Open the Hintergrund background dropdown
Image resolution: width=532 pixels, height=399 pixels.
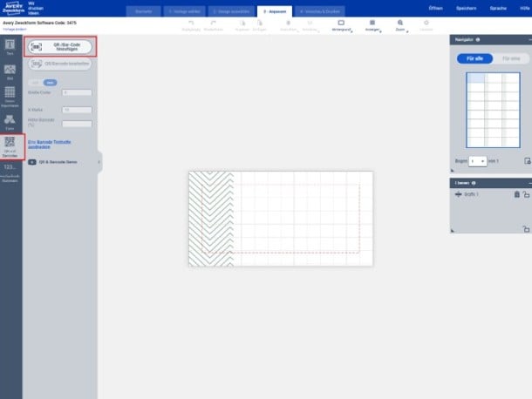[x=341, y=25]
